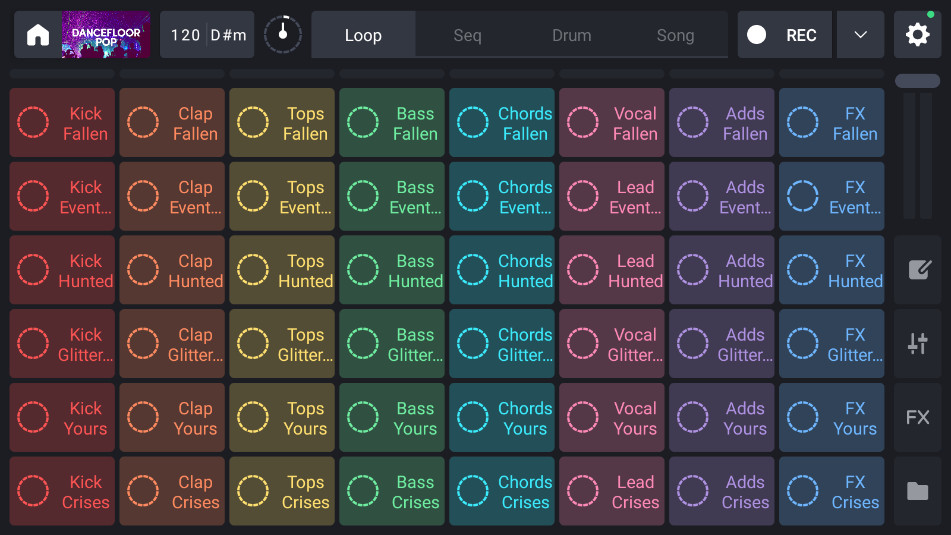Launch the Lead Hunted pad
951x535 pixels.
pos(612,270)
